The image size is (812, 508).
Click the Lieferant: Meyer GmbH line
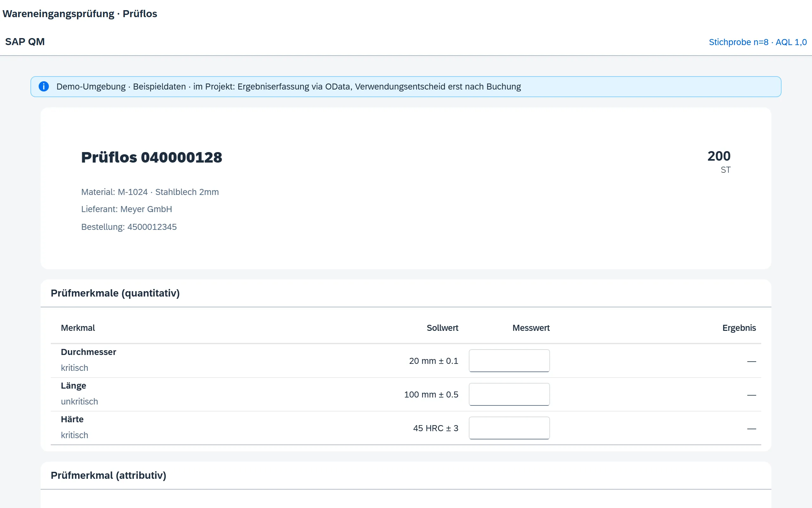tap(127, 209)
